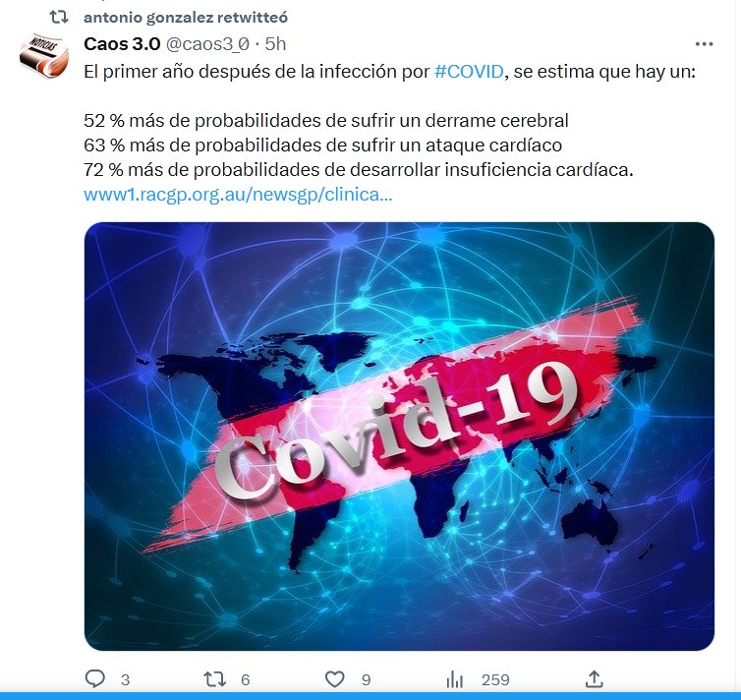Open the @caos3_0 handle
The height and width of the screenshot is (700, 741).
(207, 44)
